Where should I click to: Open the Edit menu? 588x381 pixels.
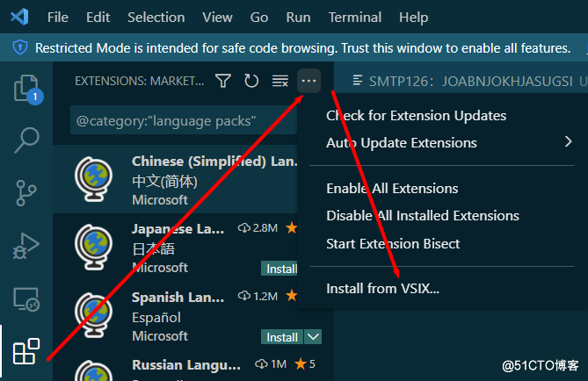click(x=98, y=18)
